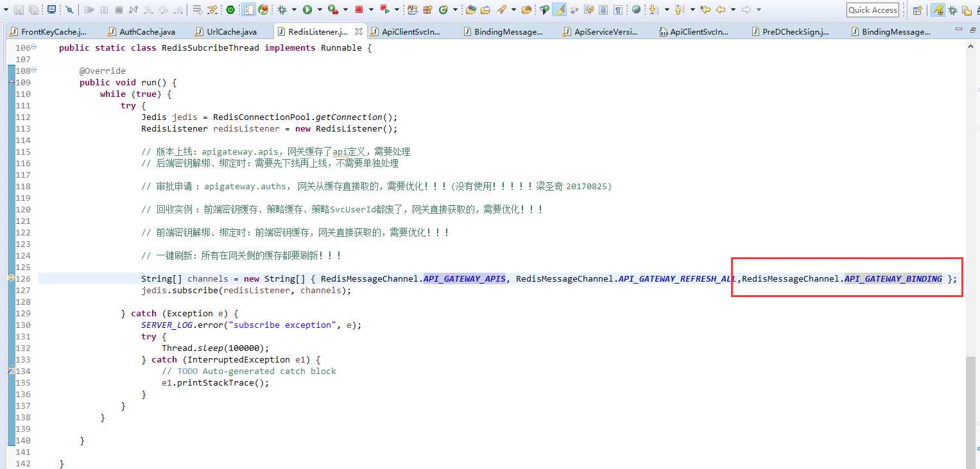Open the Next Annotation dropdown arrow
The height and width of the screenshot is (469, 980).
(x=666, y=10)
